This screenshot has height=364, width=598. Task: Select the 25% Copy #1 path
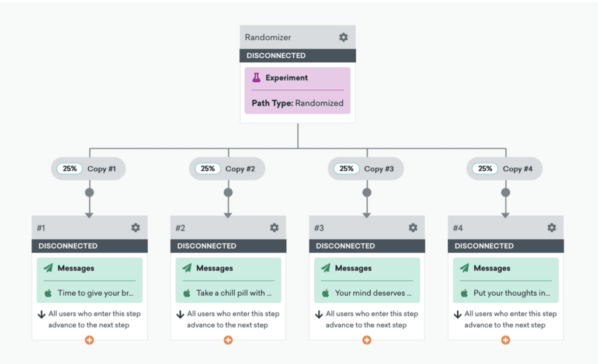89,169
